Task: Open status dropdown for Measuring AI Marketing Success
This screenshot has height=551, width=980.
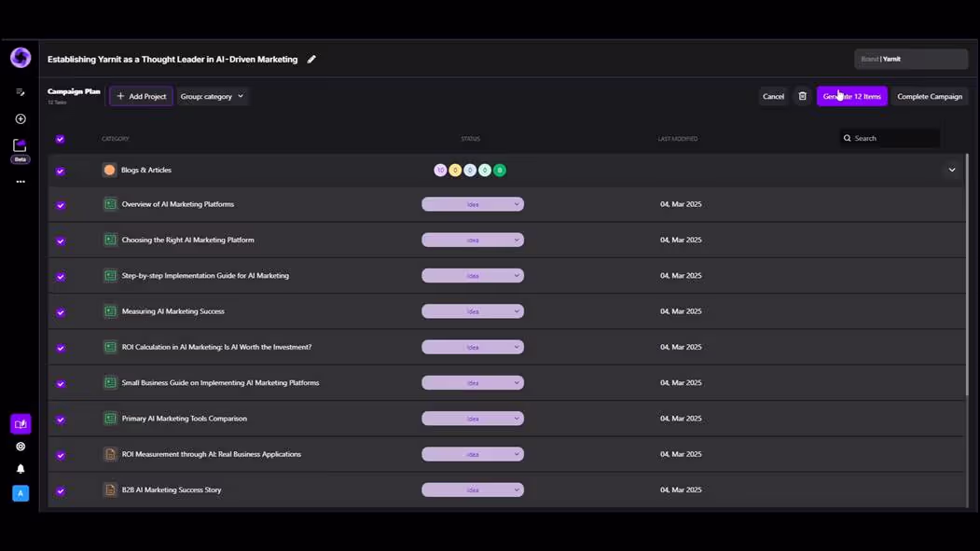Action: [473, 311]
